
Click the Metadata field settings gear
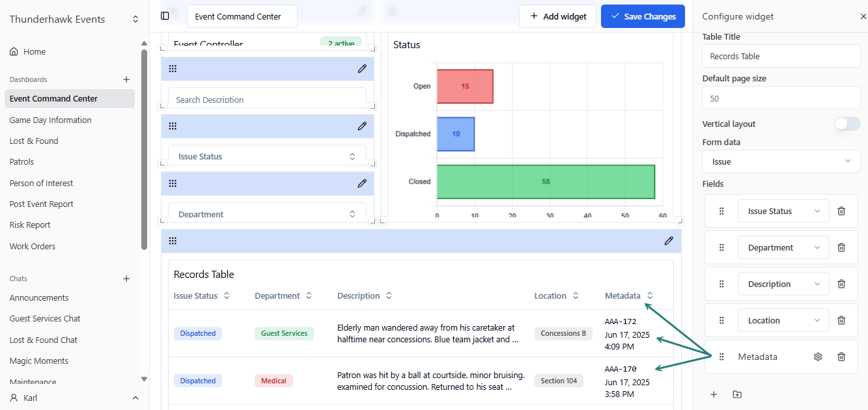[818, 357]
